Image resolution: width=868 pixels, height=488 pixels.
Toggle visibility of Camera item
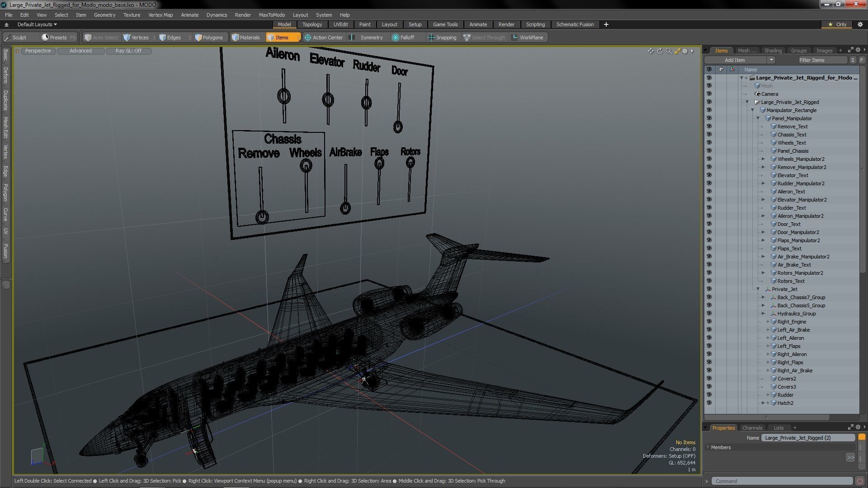tap(709, 94)
